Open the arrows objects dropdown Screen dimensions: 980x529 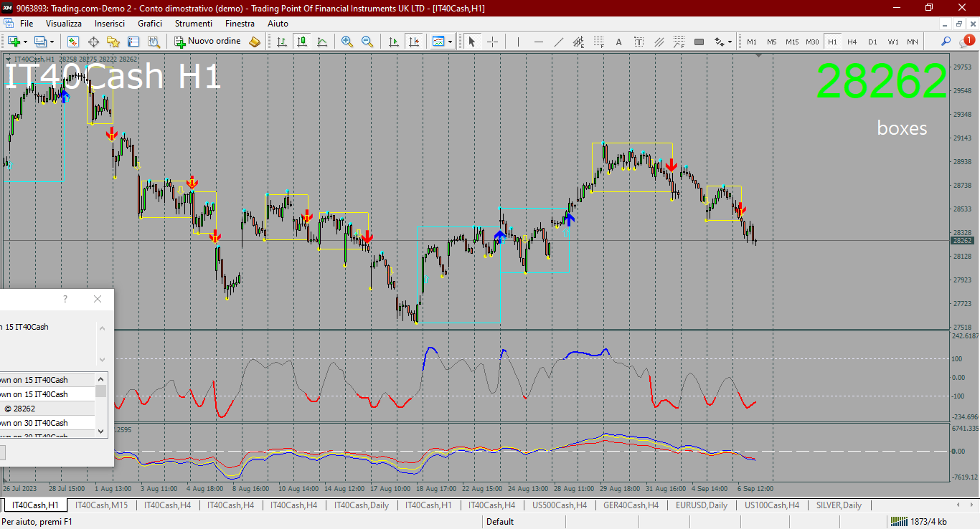[722, 42]
